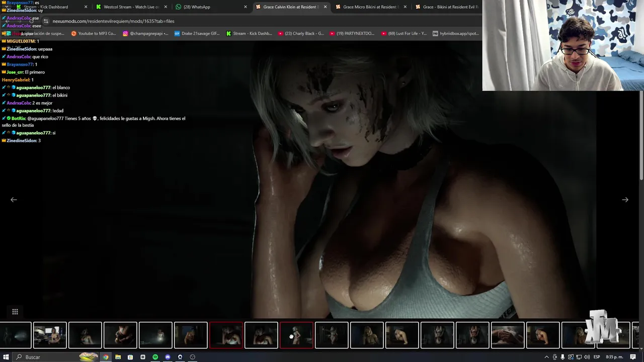
Task: Open the hybridbox.app/spot... bookmark
Action: tap(455, 34)
